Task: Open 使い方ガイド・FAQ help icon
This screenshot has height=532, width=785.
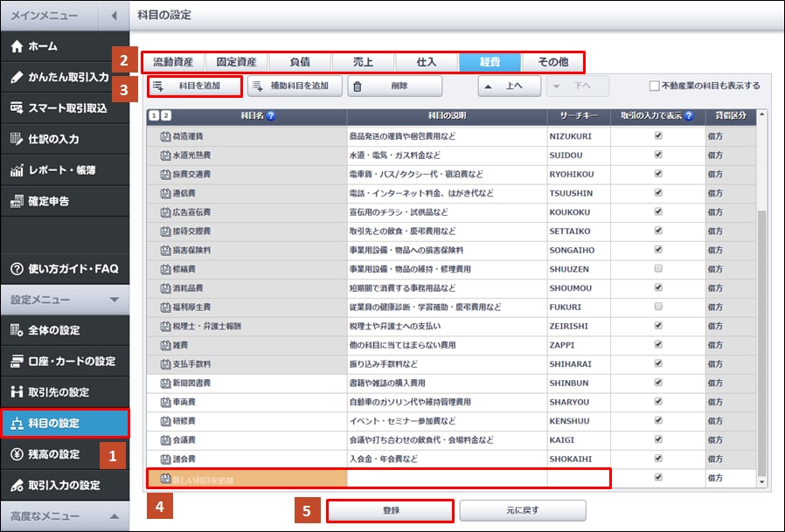Action: pyautogui.click(x=17, y=268)
